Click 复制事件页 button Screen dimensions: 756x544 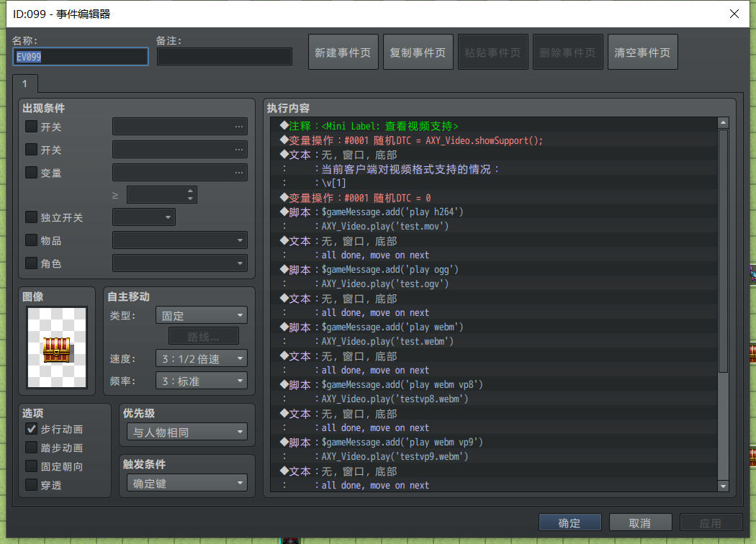click(x=418, y=52)
